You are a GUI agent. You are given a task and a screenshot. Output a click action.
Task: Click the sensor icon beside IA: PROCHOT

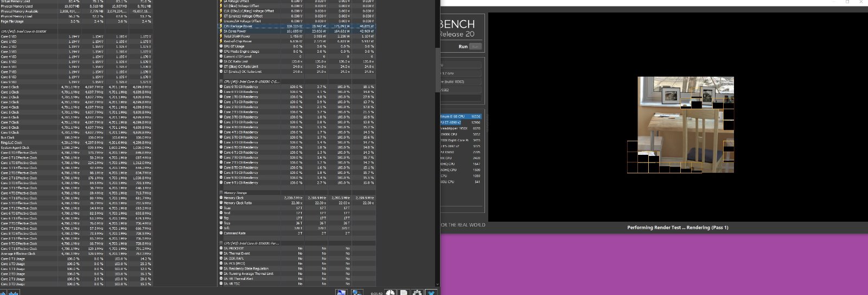coord(221,248)
